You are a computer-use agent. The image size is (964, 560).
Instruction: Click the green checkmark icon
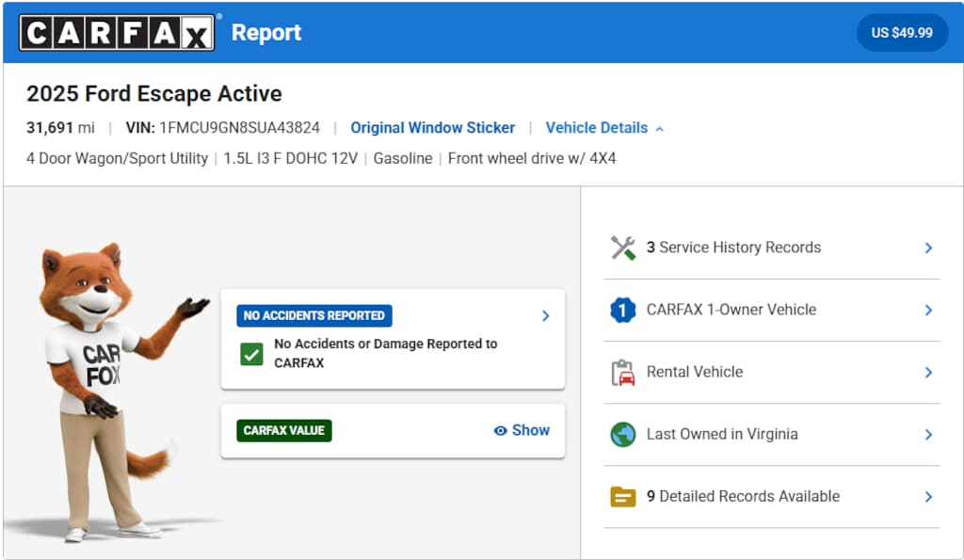[251, 354]
